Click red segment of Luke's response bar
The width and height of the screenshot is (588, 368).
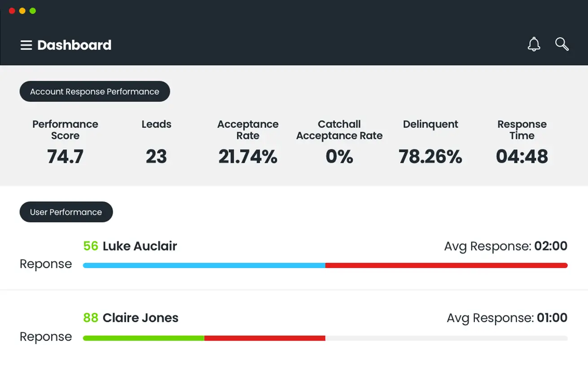click(x=447, y=266)
